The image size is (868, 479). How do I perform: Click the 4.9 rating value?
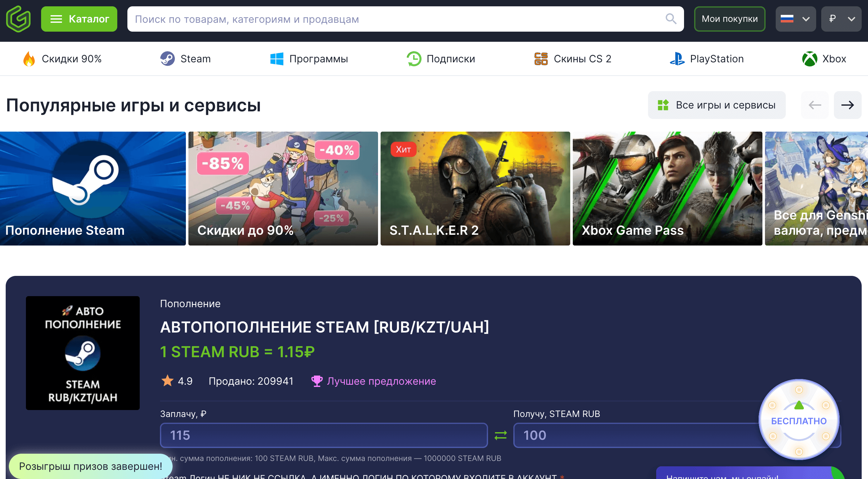point(185,381)
